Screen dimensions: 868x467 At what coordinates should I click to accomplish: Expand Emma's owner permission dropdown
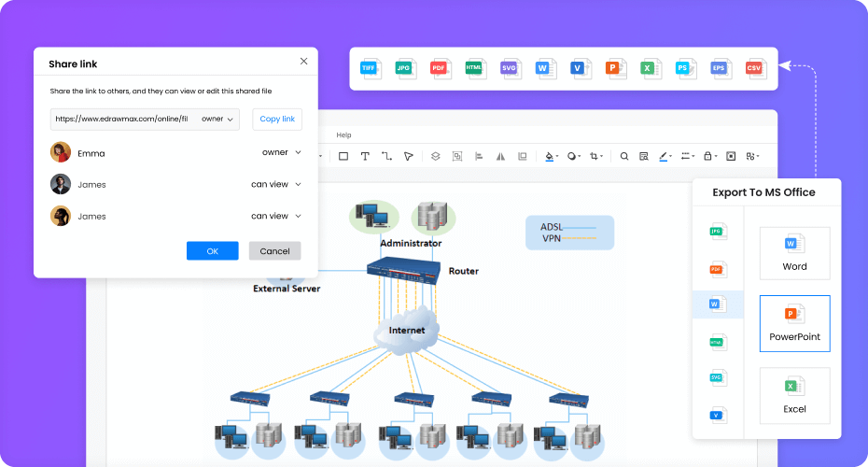pos(281,152)
